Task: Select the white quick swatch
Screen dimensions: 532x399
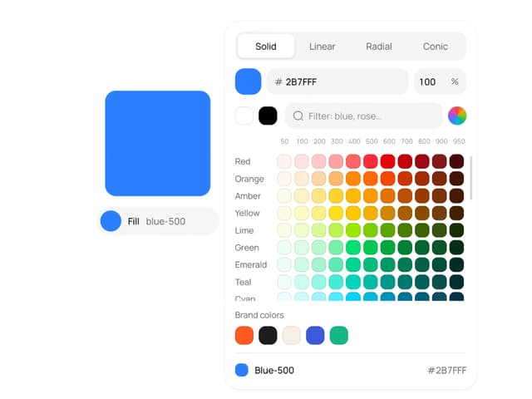Action: click(x=244, y=116)
